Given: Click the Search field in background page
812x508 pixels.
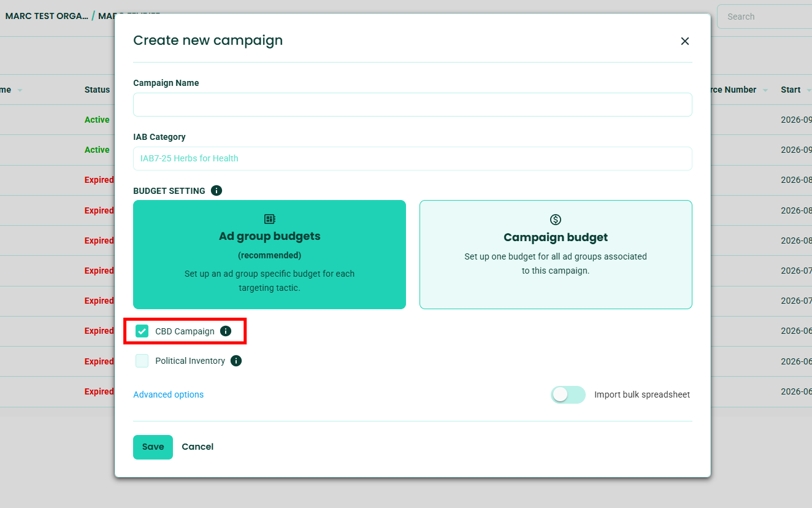Looking at the screenshot, I should click(764, 17).
